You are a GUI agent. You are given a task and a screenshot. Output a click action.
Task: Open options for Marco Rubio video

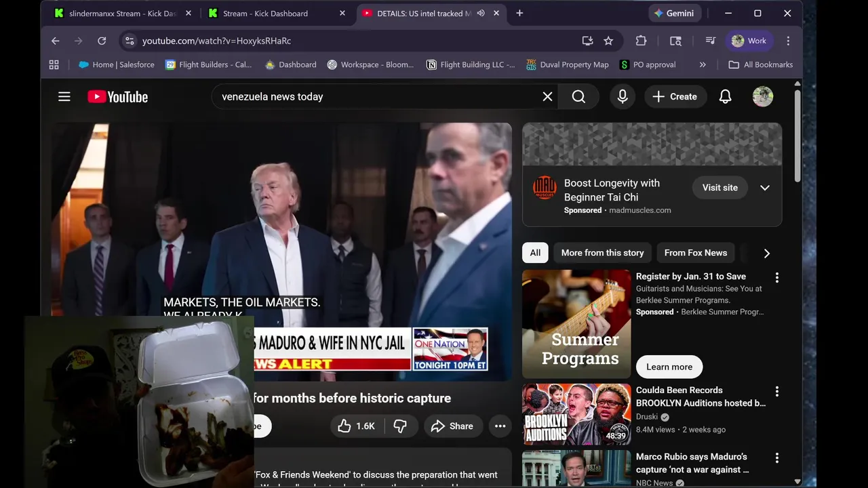click(777, 457)
